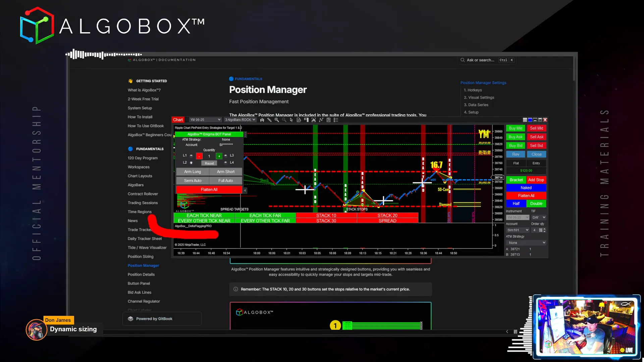Image resolution: width=644 pixels, height=362 pixels.
Task: Click the Semi Auto button
Action: tap(193, 181)
